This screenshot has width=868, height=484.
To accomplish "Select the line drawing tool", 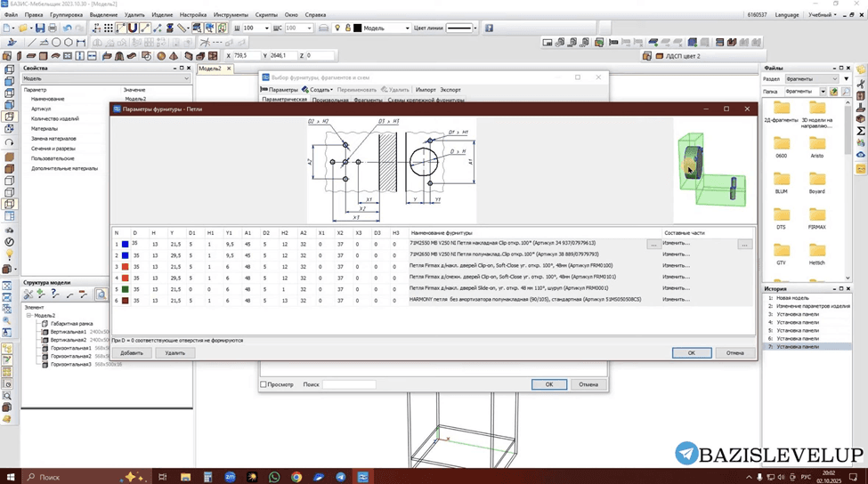I will click(x=31, y=42).
